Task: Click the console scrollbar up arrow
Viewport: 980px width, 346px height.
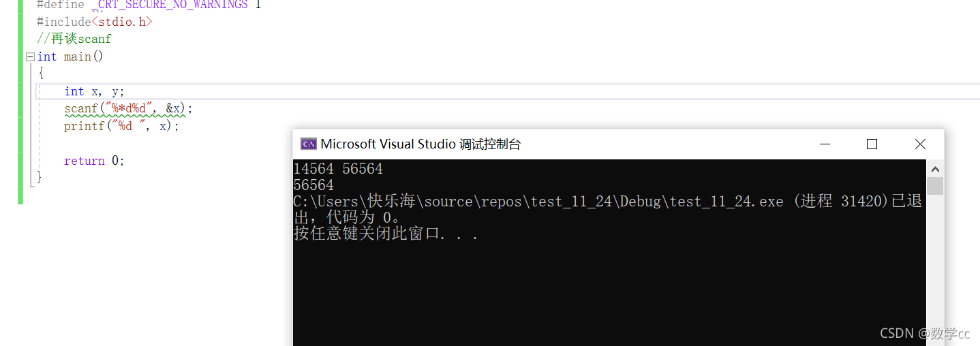Action: click(x=935, y=169)
